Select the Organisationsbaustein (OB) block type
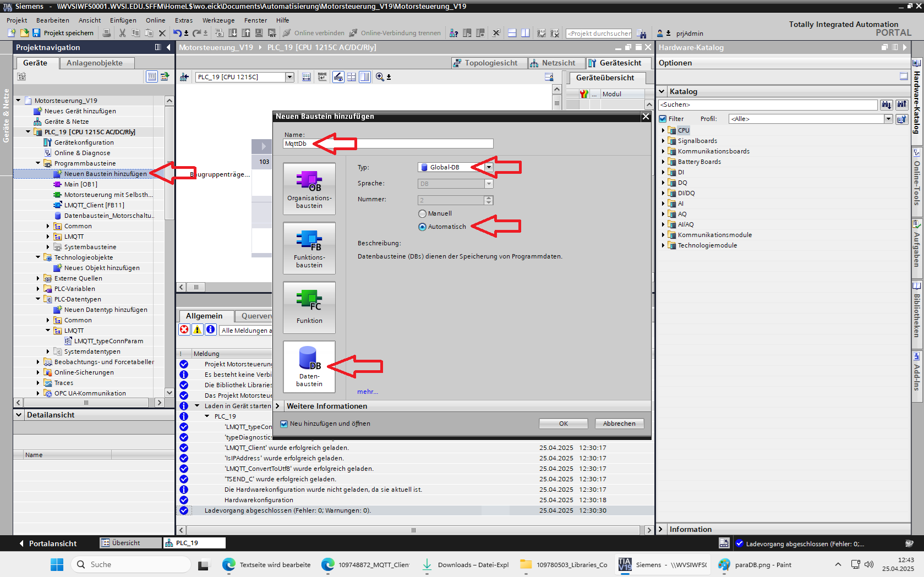924x577 pixels. (x=309, y=189)
